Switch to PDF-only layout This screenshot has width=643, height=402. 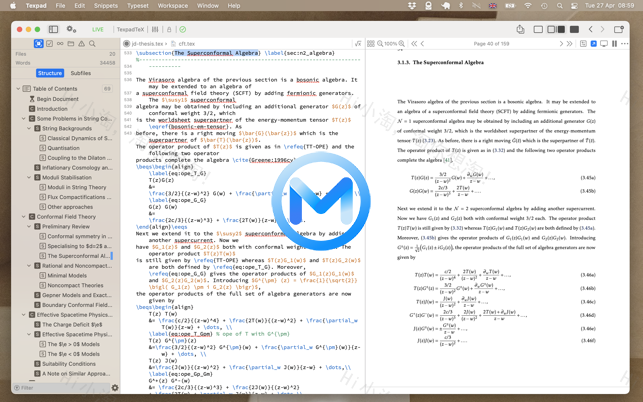coord(574,30)
